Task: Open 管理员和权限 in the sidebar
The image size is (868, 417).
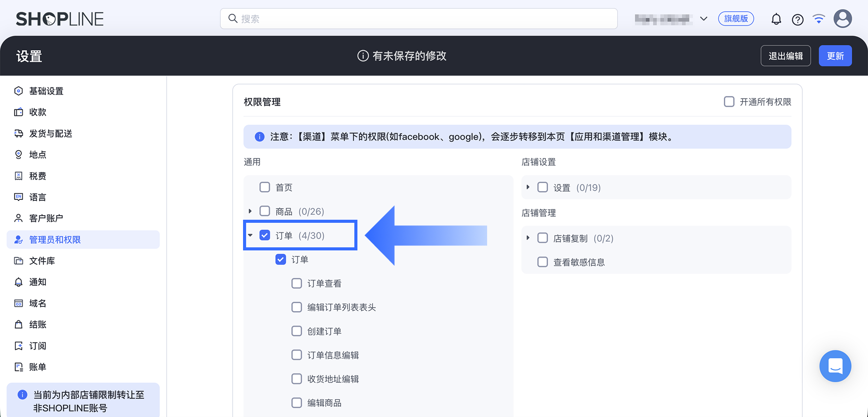Action: 83,240
